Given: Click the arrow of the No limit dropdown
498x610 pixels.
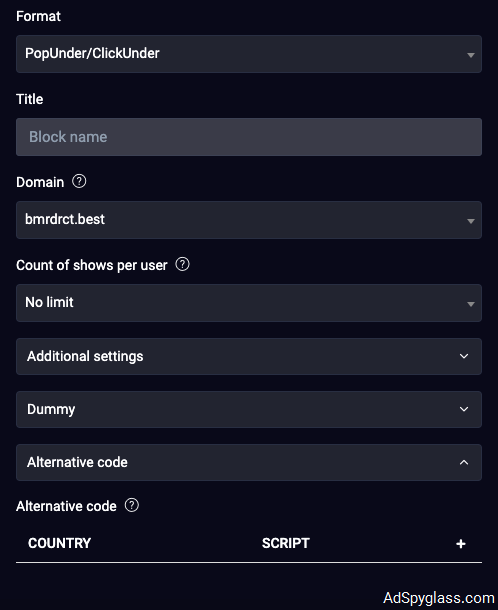Looking at the screenshot, I should click(470, 304).
